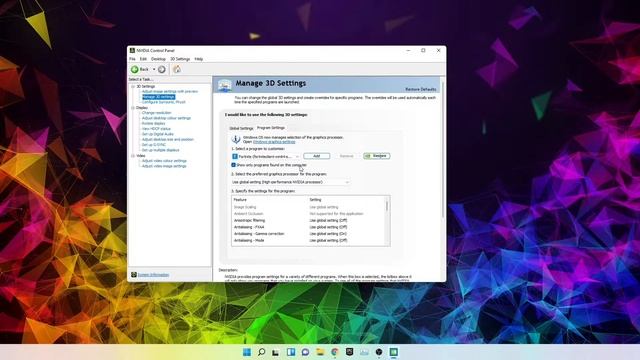Open the Desktop menu
640x360 pixels.
coord(158,59)
